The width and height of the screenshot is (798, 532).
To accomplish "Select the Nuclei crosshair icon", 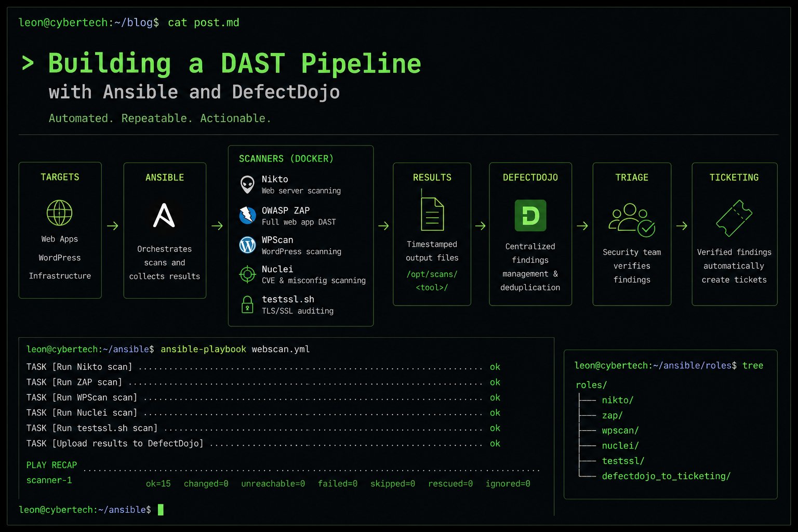I will [247, 274].
